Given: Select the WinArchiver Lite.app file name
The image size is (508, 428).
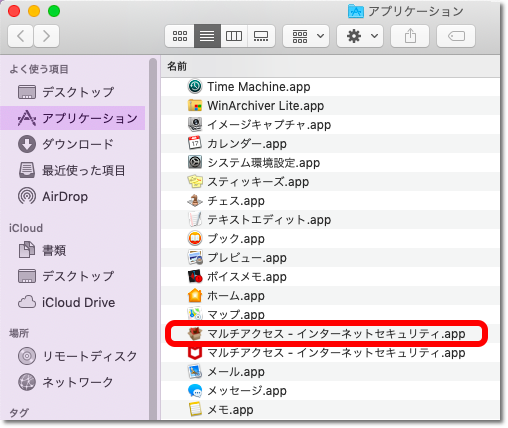Looking at the screenshot, I should 266,106.
